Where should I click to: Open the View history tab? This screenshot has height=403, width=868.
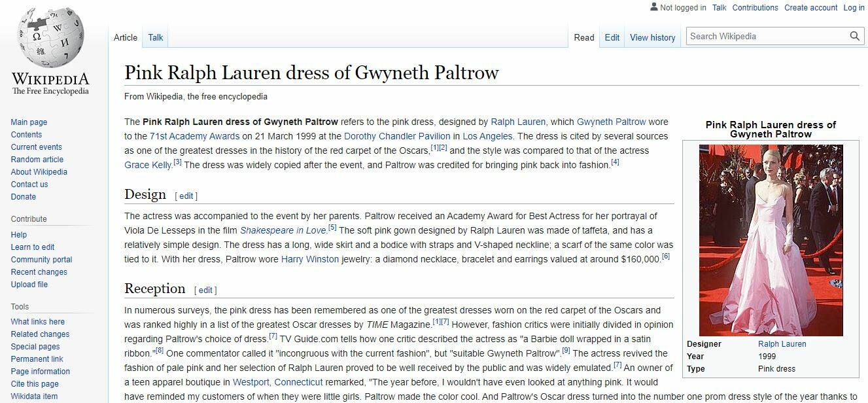[653, 37]
